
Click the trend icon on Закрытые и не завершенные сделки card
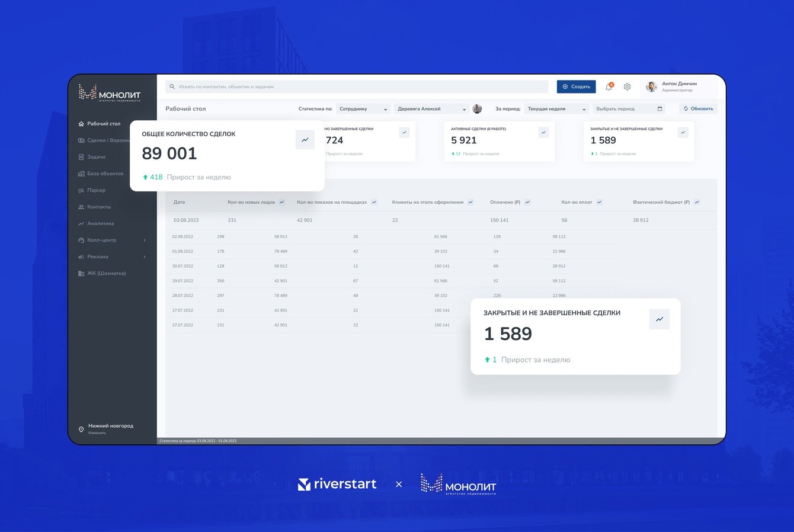pos(659,319)
